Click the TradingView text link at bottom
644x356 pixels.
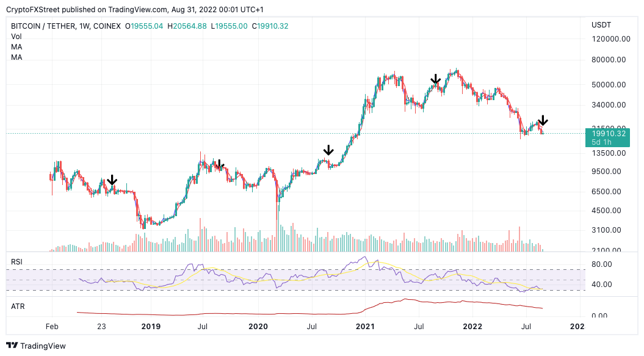(x=43, y=346)
